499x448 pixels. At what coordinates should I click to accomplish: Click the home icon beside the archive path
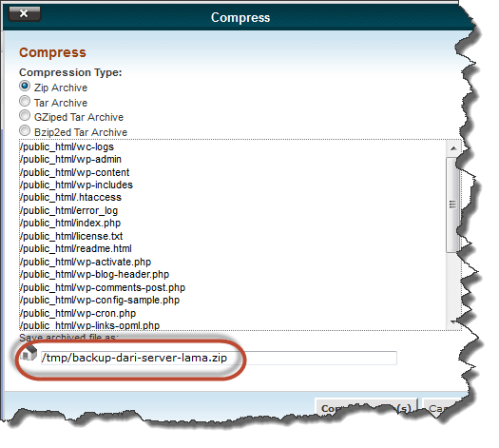[x=29, y=354]
